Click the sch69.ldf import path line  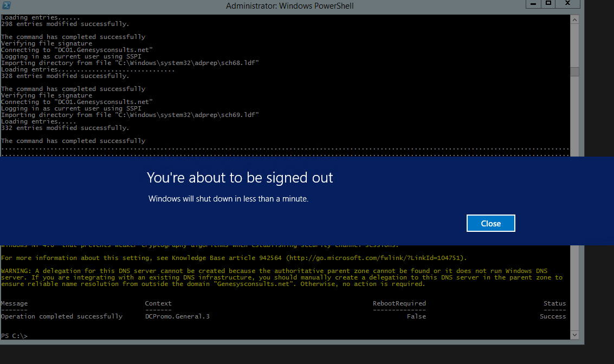pos(130,115)
